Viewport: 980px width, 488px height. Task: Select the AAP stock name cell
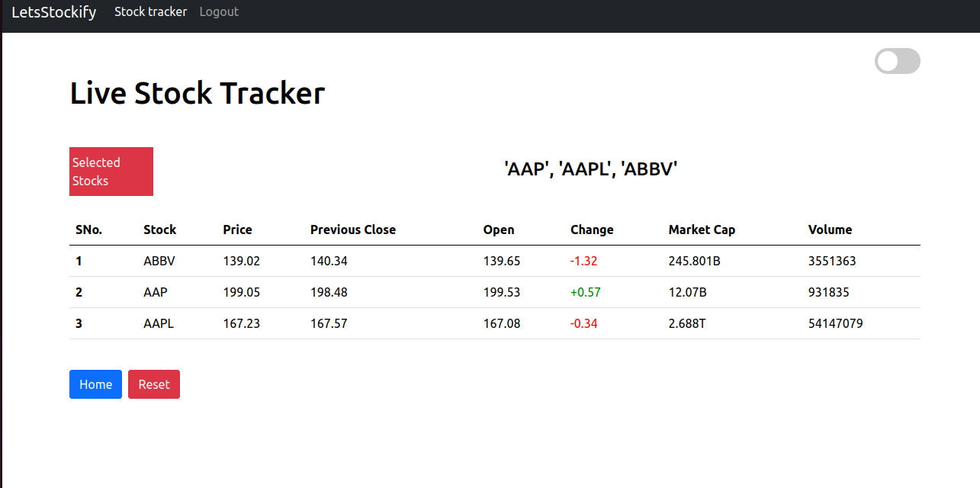tap(156, 292)
